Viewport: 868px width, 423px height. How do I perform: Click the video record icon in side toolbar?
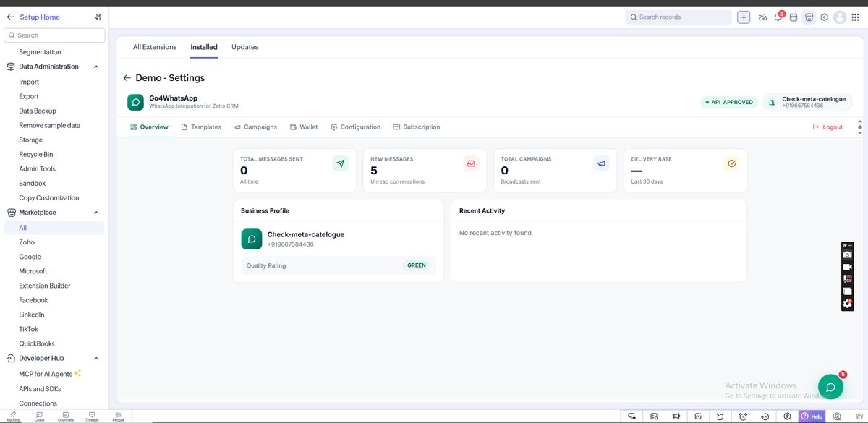pos(847,267)
